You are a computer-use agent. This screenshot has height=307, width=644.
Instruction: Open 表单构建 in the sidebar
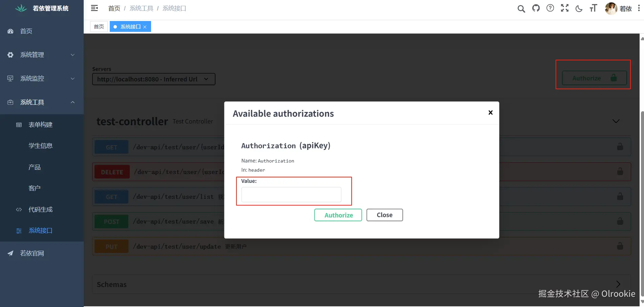tap(42, 125)
